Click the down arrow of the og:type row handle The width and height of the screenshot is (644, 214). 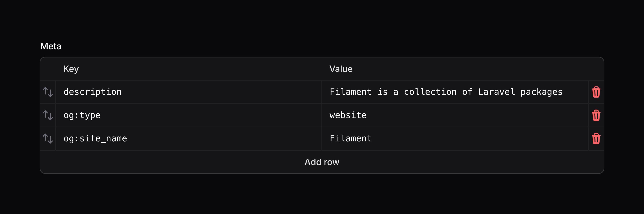[50, 117]
